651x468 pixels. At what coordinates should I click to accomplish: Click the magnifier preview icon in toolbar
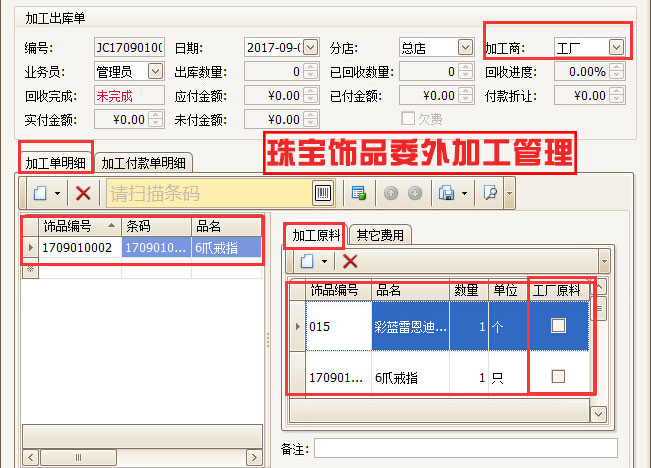490,192
